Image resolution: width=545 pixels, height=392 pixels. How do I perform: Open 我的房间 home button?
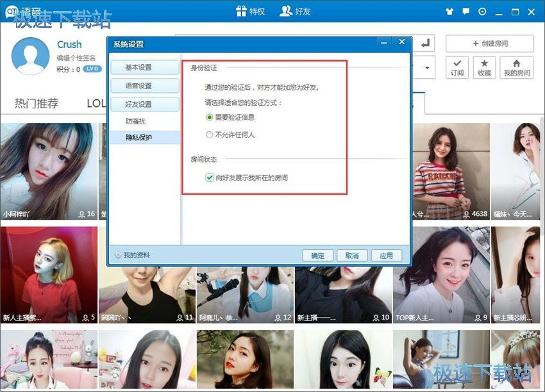tap(517, 67)
